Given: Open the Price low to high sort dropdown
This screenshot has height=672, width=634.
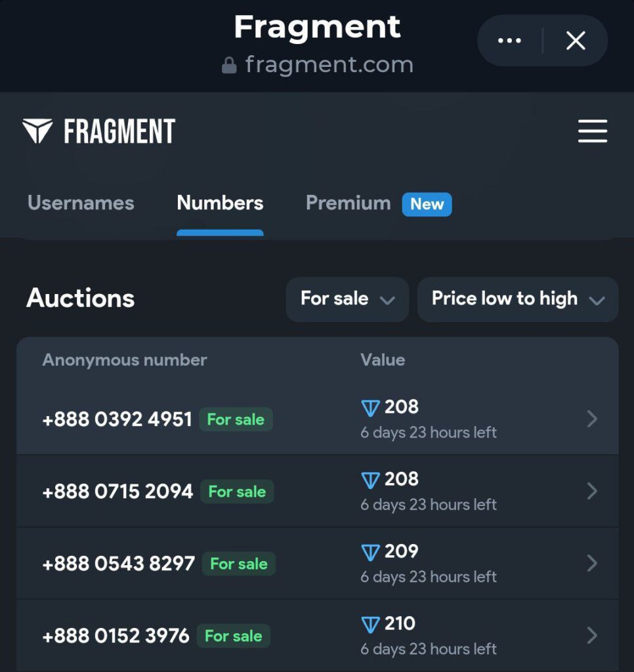Looking at the screenshot, I should (x=517, y=299).
